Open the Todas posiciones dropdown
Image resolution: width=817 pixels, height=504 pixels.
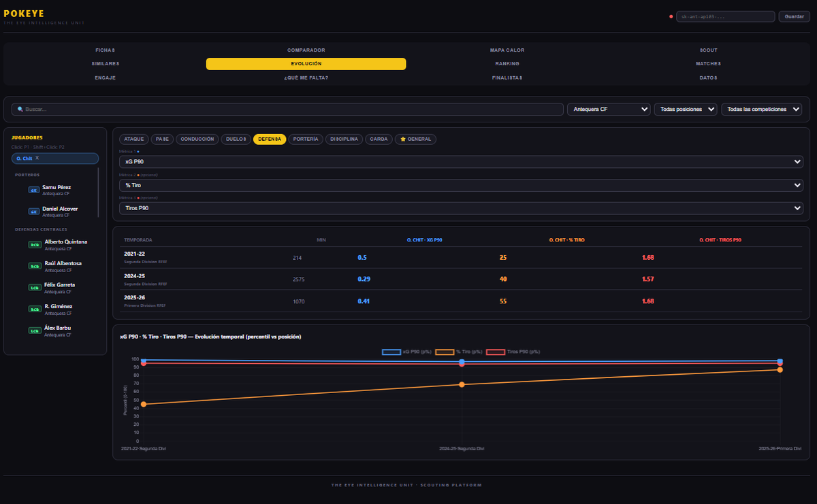(686, 109)
